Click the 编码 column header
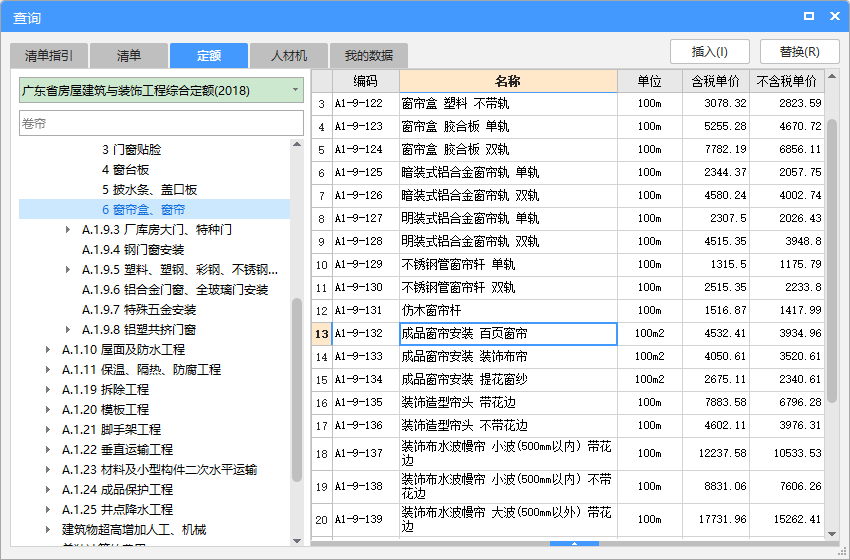 [x=365, y=81]
